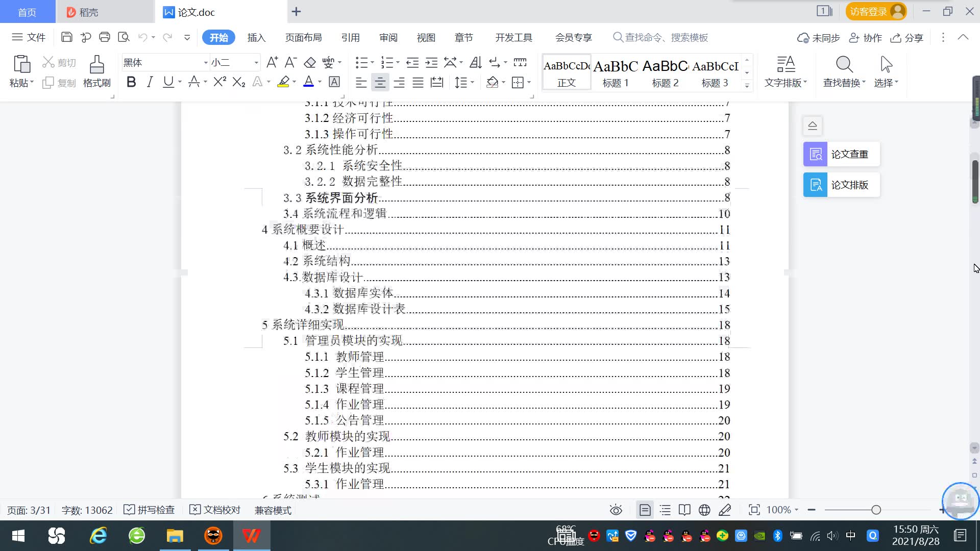Click the search commands field 查找命令
Viewport: 980px width, 551px height.
click(x=666, y=38)
